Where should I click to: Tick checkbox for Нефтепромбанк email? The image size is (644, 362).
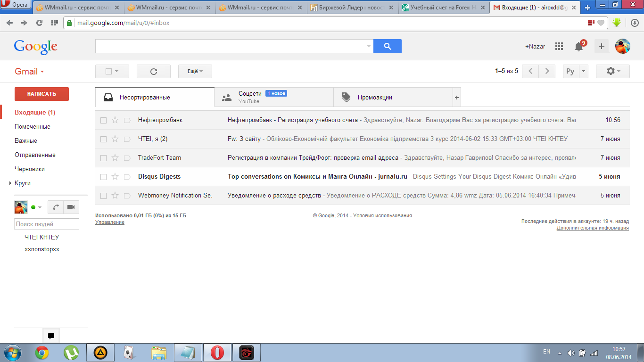pos(103,120)
